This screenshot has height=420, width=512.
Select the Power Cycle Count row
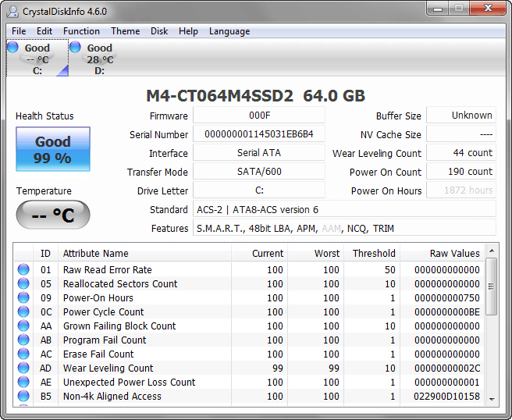coord(249,312)
